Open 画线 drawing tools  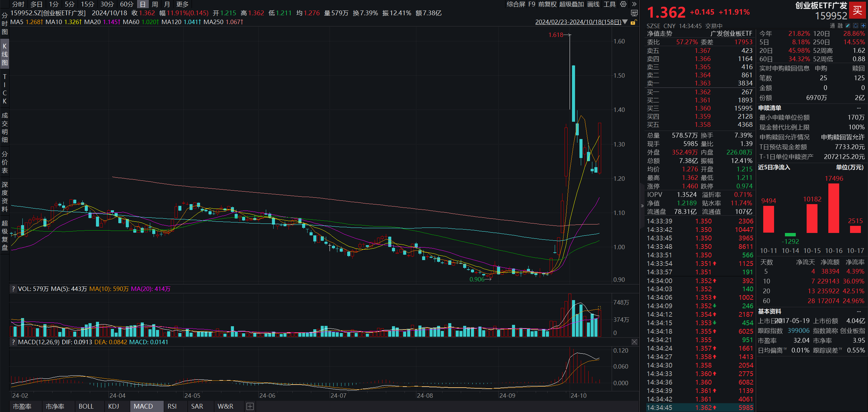[593, 4]
